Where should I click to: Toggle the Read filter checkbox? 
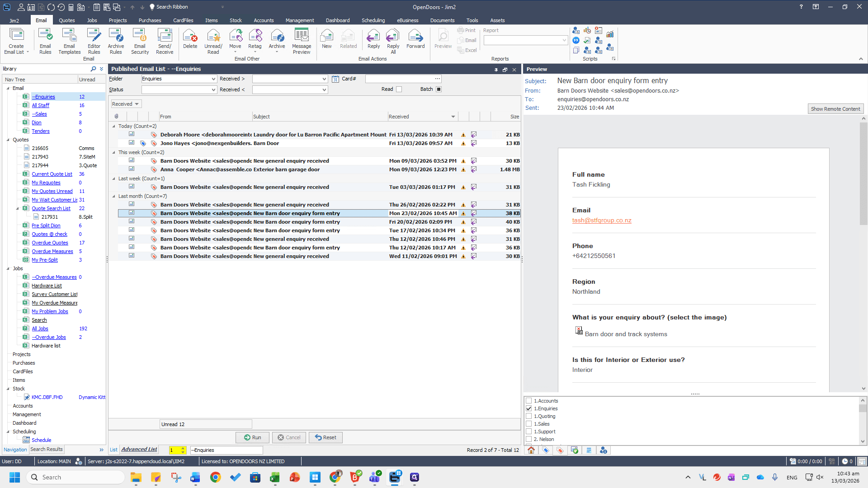pyautogui.click(x=399, y=89)
